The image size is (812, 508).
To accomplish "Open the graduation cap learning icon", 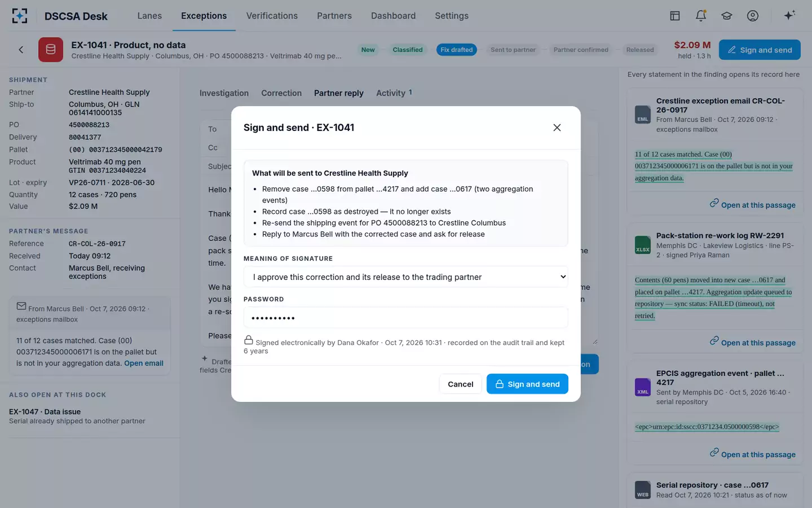I will (727, 16).
